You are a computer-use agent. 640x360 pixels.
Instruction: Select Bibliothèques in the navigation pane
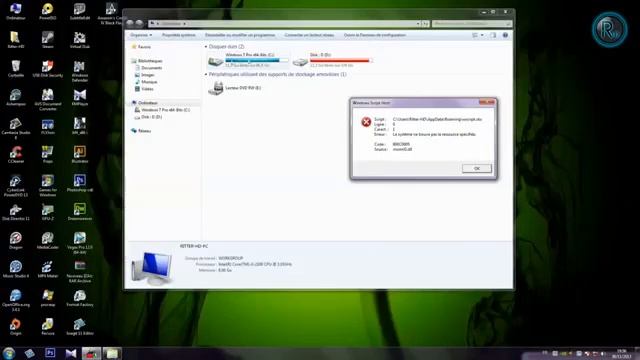click(147, 61)
